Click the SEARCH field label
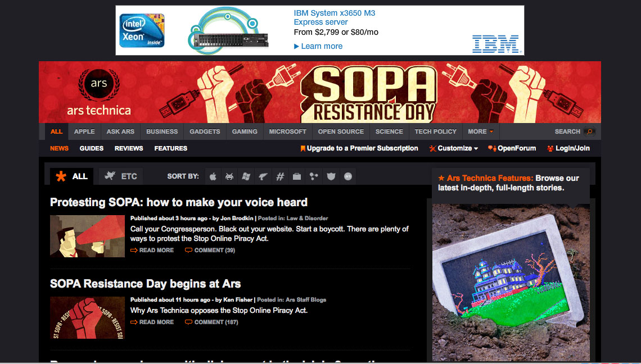 (567, 131)
